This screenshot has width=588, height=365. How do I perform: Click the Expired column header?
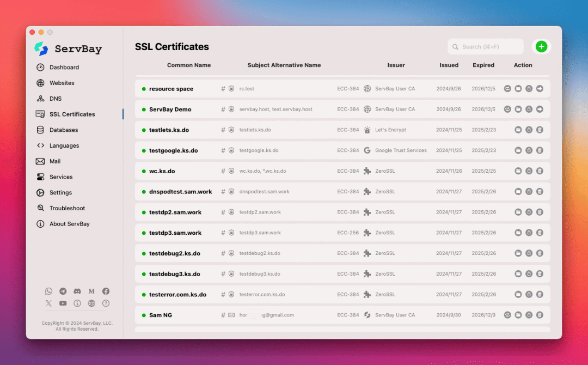click(x=483, y=65)
